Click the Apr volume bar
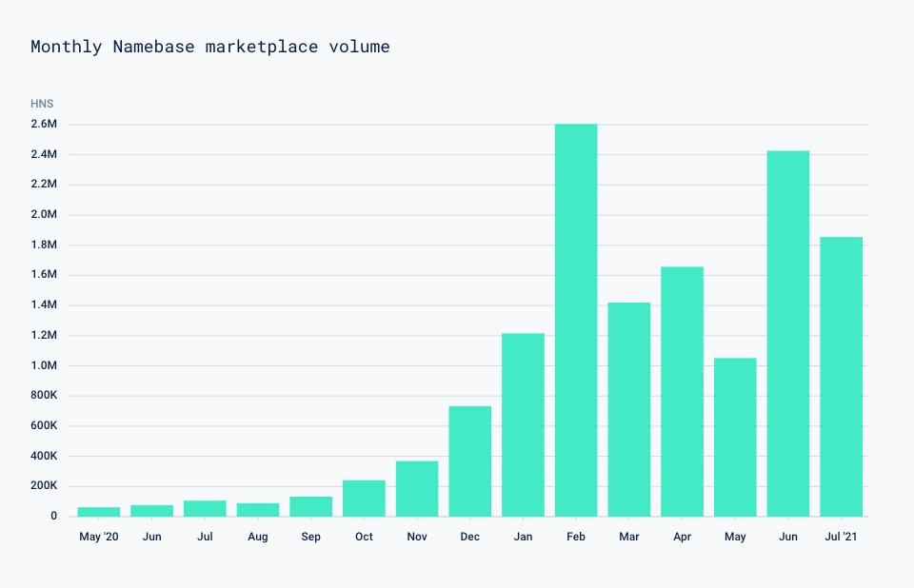 682,392
